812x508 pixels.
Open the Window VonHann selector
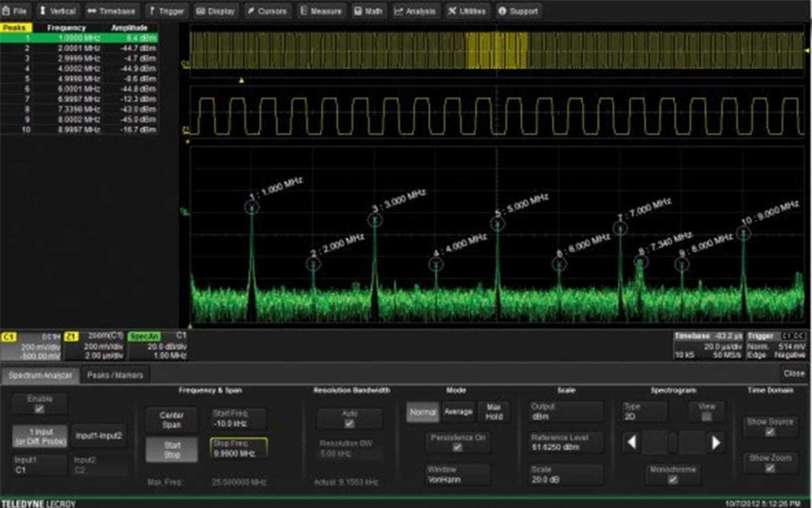(458, 474)
